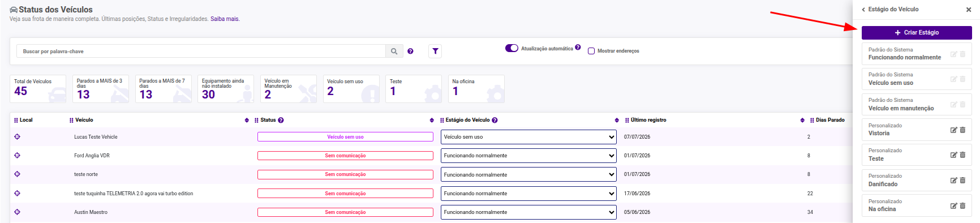980x223 pixels.
Task: Open the help icon beside the search box
Action: pyautogui.click(x=410, y=52)
